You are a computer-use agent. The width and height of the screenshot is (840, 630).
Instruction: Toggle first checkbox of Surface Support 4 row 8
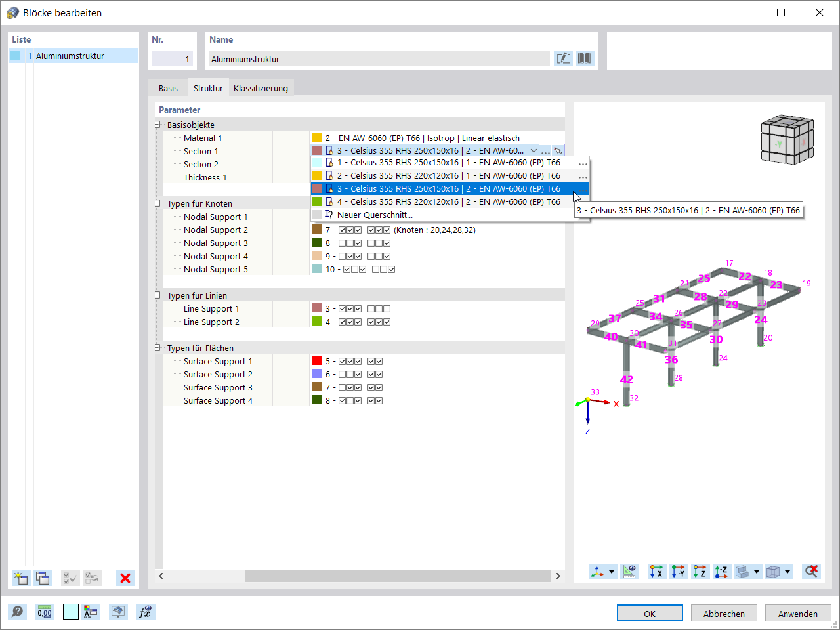(x=342, y=401)
